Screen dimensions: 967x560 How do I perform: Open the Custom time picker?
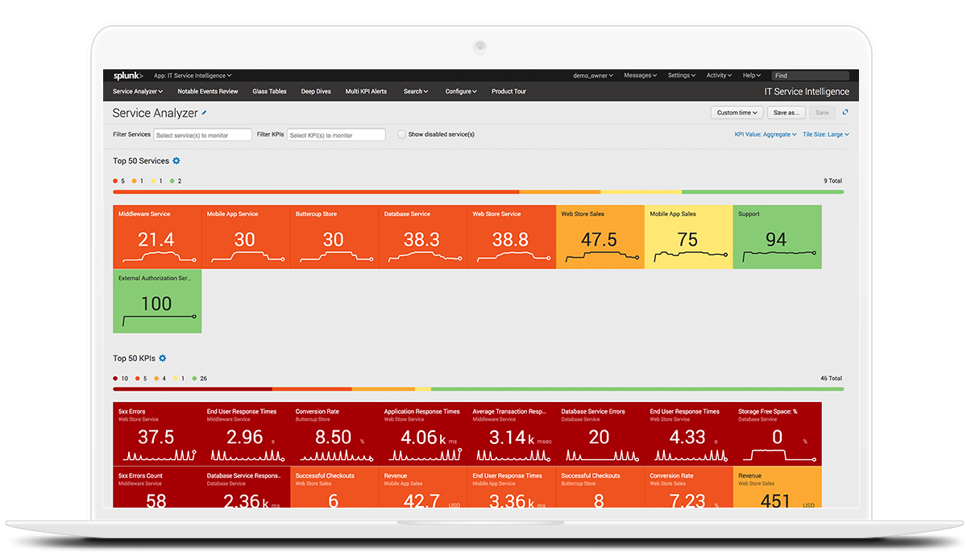pos(737,113)
